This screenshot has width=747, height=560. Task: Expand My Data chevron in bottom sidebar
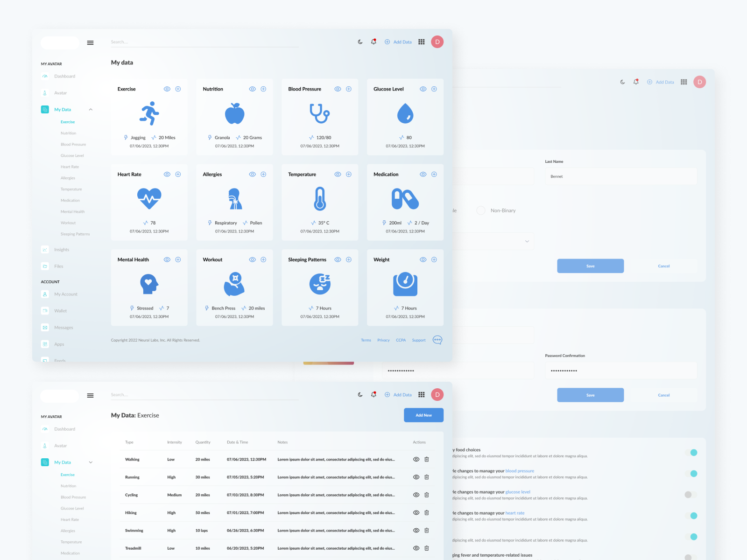coord(91,462)
